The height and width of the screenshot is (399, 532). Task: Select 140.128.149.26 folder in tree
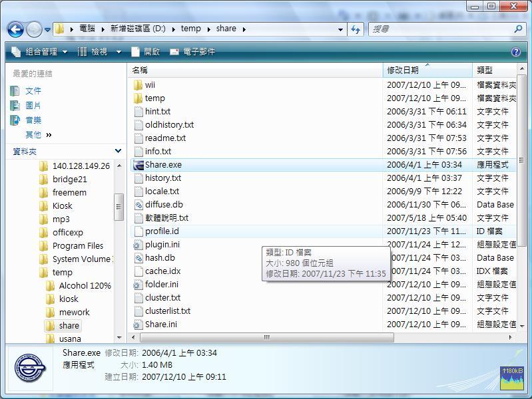(x=81, y=166)
